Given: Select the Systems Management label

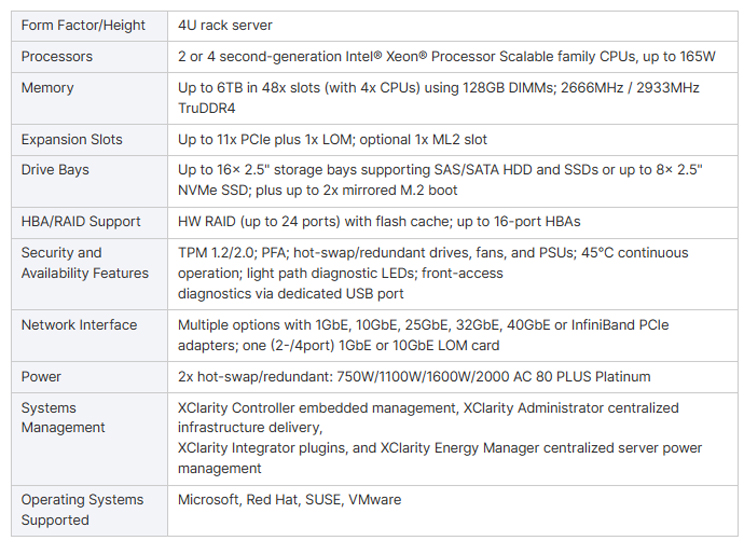Looking at the screenshot, I should coord(63,418).
